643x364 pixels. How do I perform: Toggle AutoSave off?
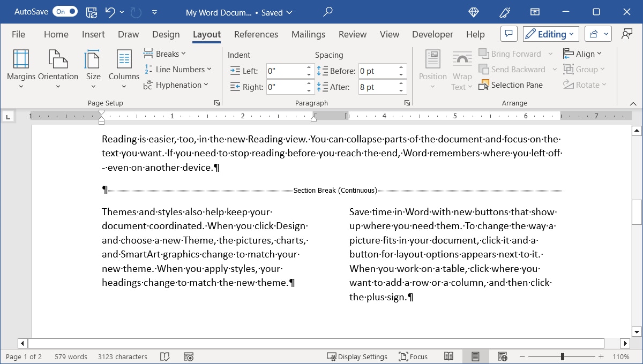[x=65, y=11]
